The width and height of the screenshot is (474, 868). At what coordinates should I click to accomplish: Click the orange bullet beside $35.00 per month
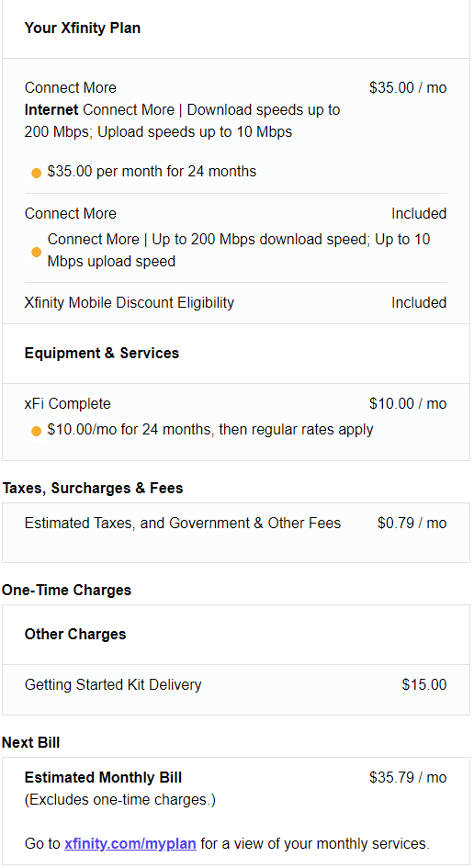(x=37, y=173)
